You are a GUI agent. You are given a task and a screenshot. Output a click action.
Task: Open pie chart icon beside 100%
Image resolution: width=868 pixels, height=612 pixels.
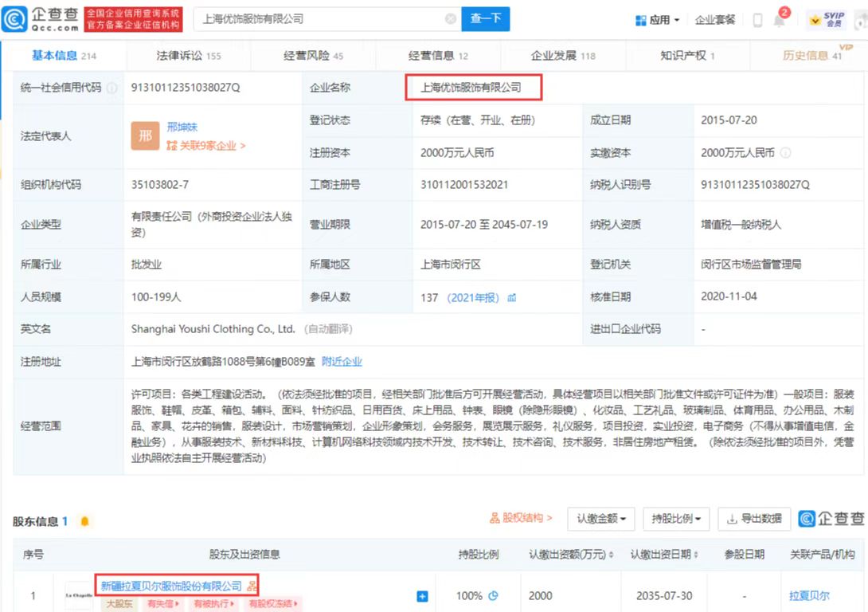click(493, 596)
